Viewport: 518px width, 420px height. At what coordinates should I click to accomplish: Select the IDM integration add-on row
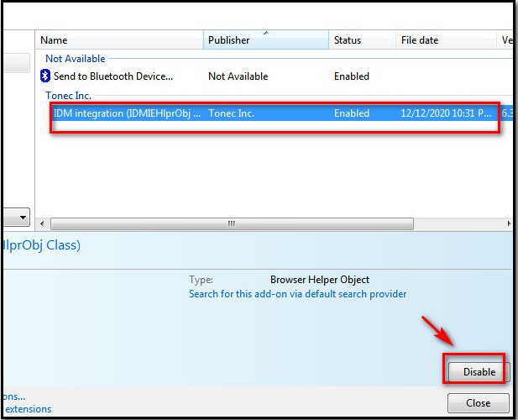coord(275,113)
